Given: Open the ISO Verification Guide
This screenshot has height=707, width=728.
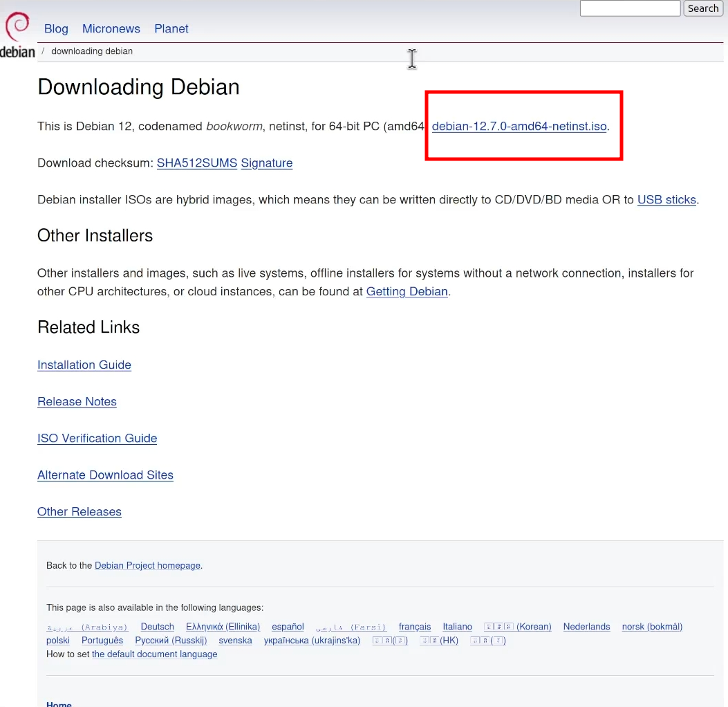Looking at the screenshot, I should (97, 438).
